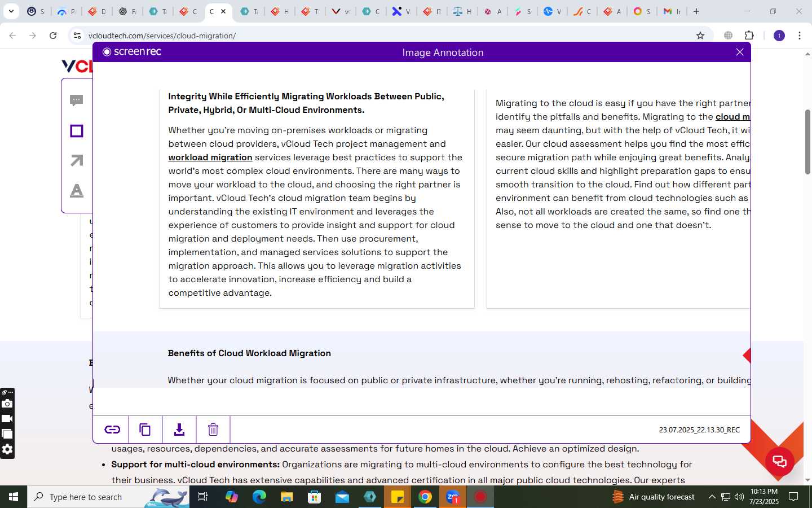Viewport: 812px width, 508px height.
Task: Delete the screenshot with trash icon
Action: point(213,430)
